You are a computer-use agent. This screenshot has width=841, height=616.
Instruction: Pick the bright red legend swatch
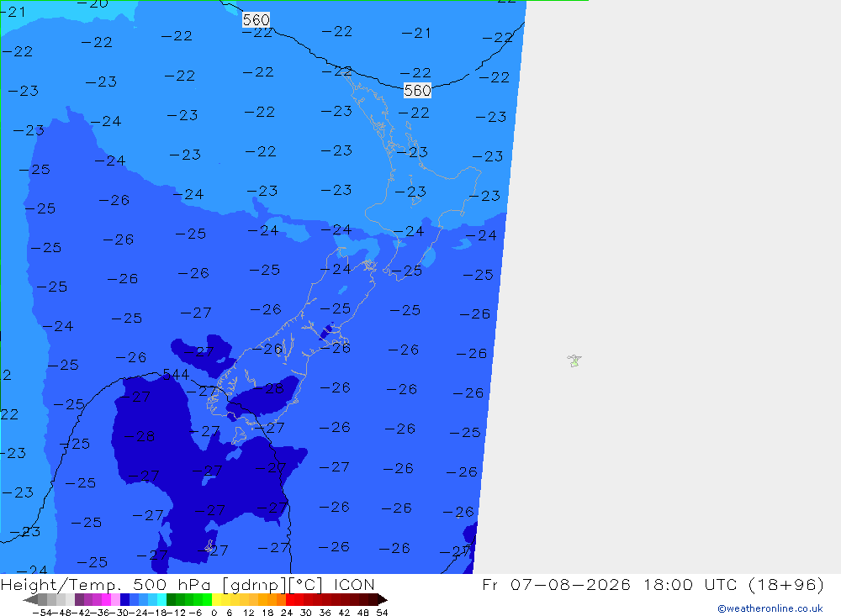click(x=291, y=599)
